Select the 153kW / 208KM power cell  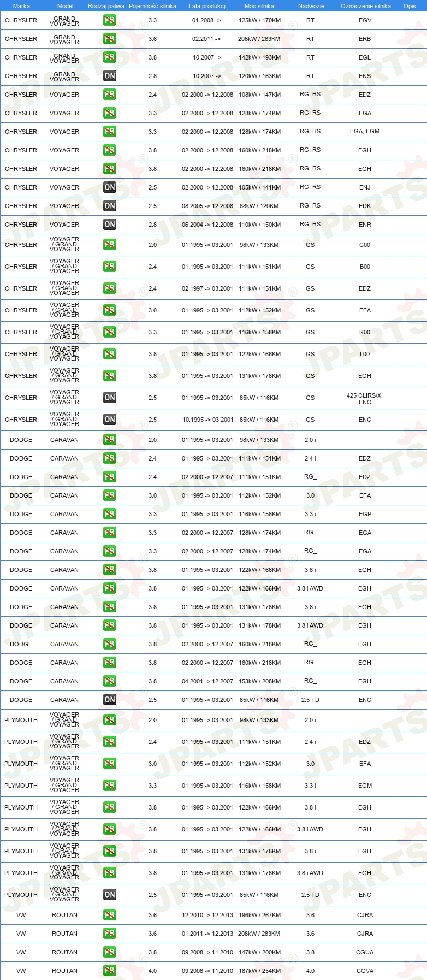coord(259,681)
